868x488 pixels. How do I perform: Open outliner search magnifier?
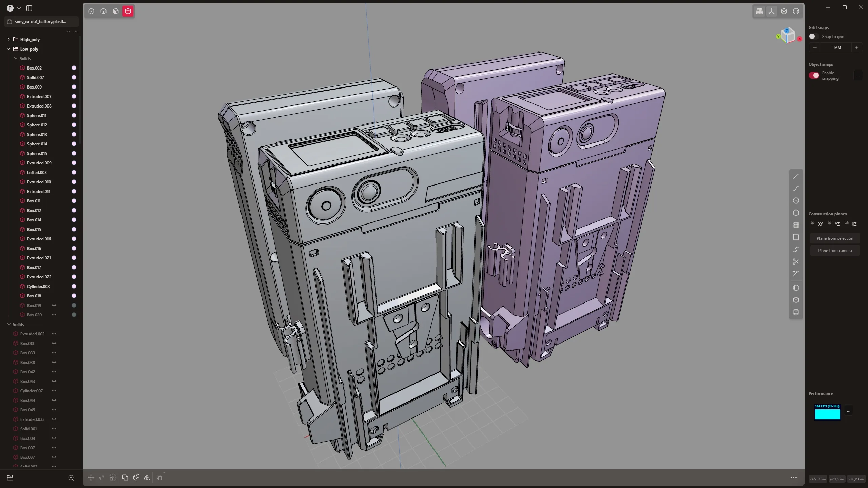pos(71,478)
